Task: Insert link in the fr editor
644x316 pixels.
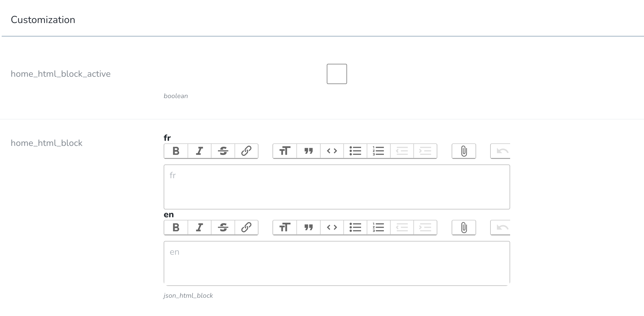Action: click(x=246, y=151)
